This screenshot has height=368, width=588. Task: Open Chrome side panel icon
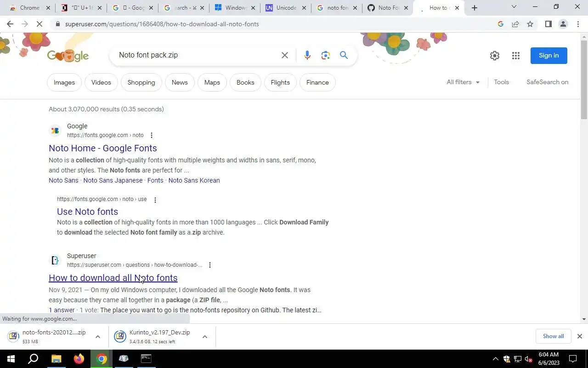click(x=548, y=24)
